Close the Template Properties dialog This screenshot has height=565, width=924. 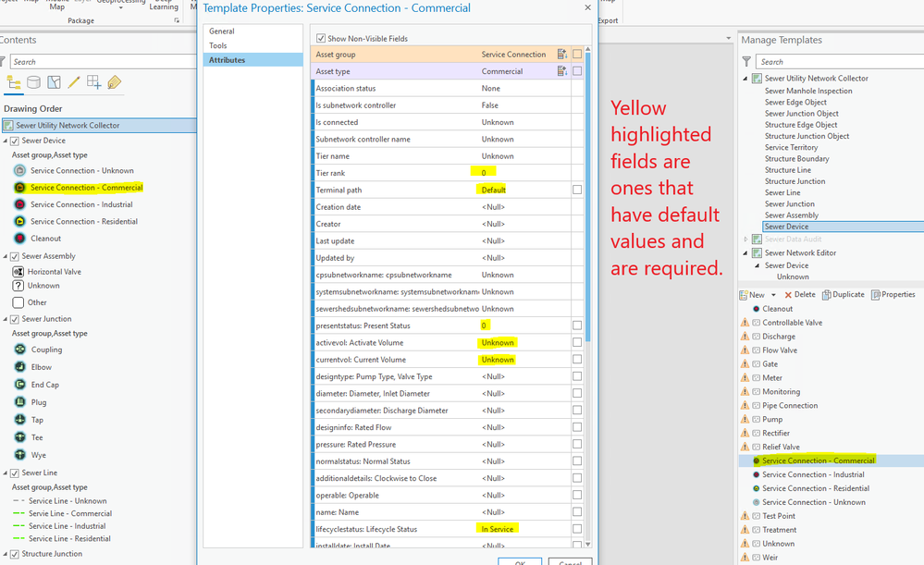(x=587, y=7)
